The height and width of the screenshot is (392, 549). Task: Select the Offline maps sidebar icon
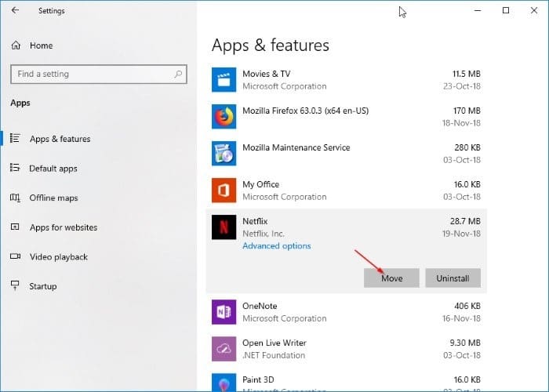[15, 198]
